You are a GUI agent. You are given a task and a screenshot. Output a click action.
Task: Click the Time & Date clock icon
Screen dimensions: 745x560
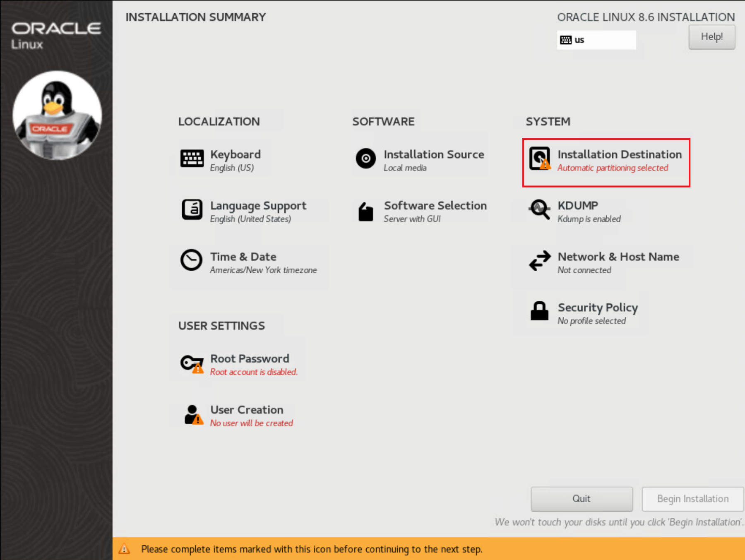coord(191,260)
